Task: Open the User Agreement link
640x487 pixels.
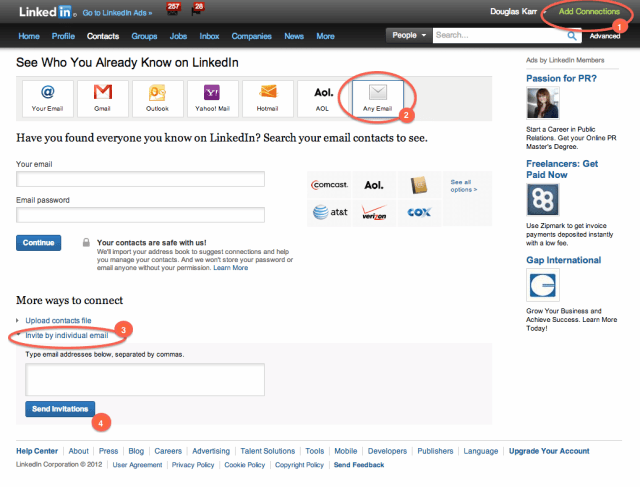Action: [x=137, y=465]
